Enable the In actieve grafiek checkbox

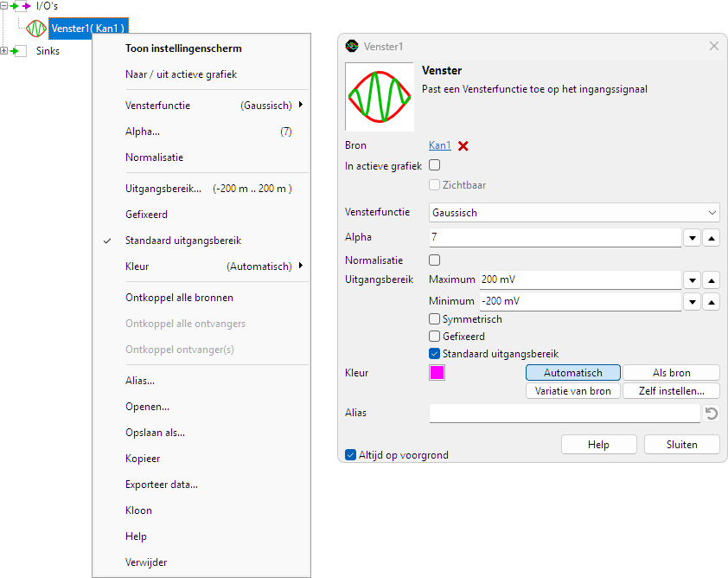435,165
